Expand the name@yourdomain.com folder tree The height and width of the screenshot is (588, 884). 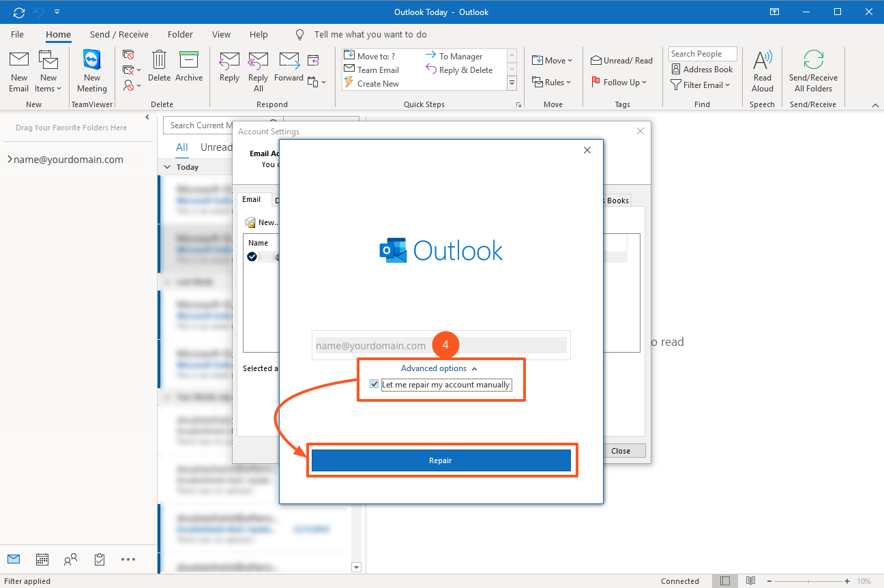(10, 160)
